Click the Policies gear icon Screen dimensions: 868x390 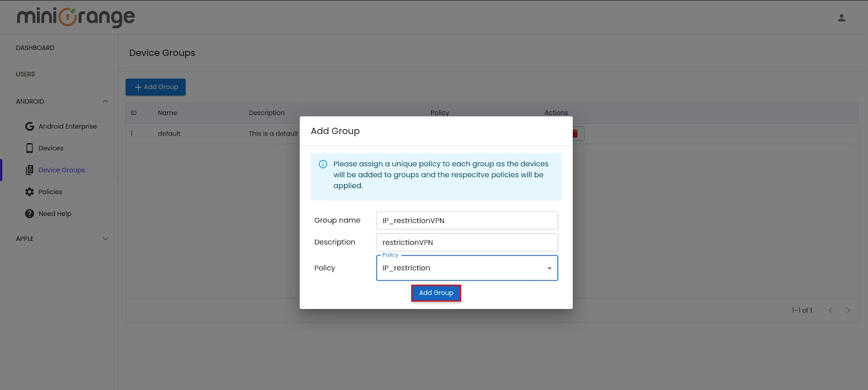tap(29, 192)
